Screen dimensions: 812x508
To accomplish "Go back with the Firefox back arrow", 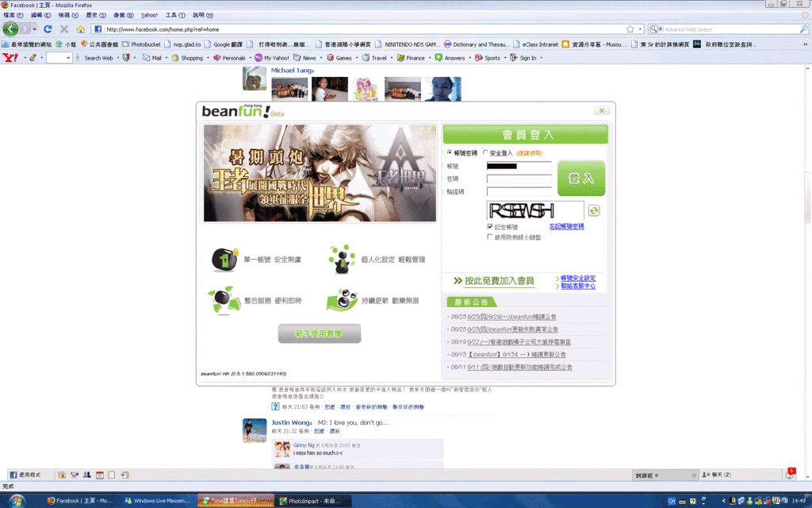I will [10, 29].
